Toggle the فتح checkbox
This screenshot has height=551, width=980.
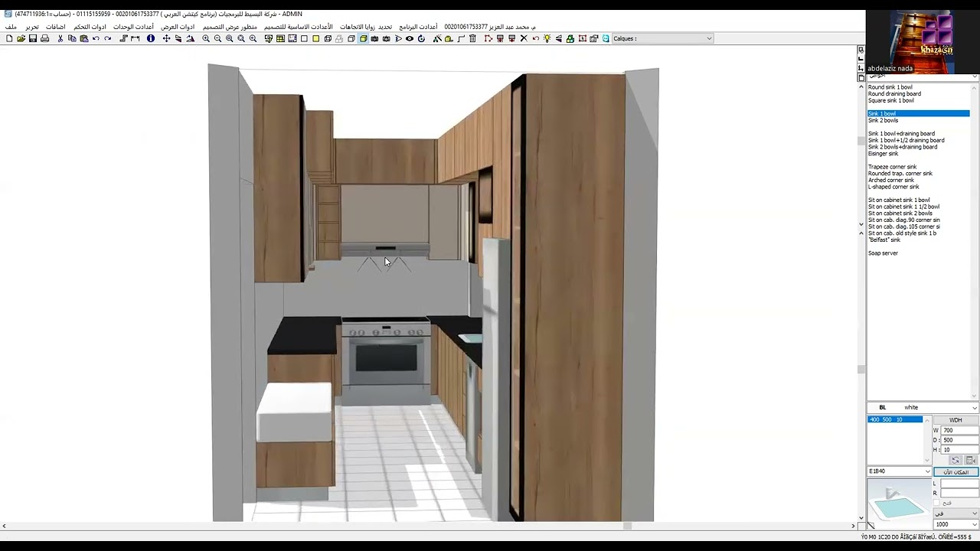[936, 503]
